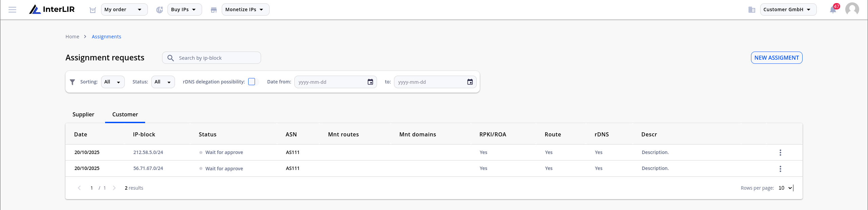Open the Buy IPs menu
The height and width of the screenshot is (210, 868).
(184, 9)
